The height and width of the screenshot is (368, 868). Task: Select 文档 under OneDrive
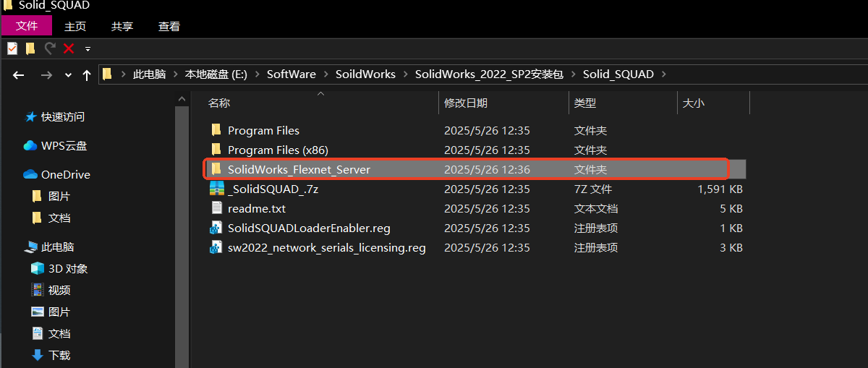59,218
